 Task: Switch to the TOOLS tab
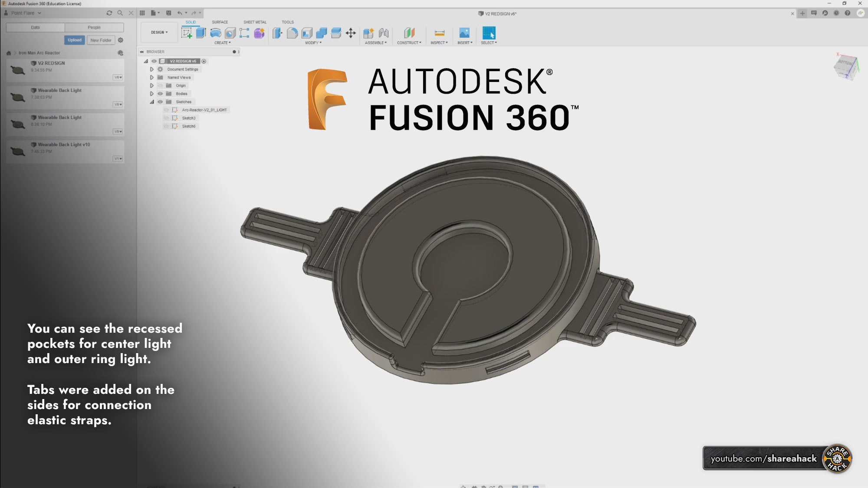pos(287,22)
